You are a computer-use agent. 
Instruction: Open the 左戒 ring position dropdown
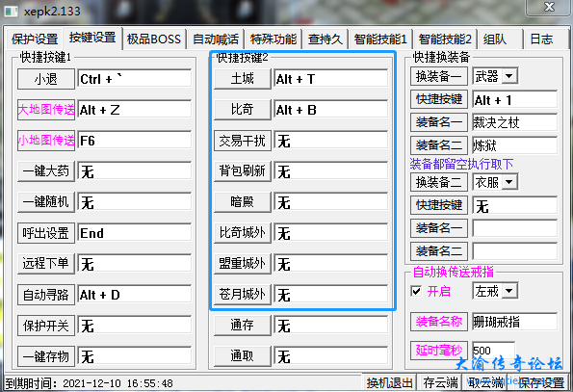[509, 291]
